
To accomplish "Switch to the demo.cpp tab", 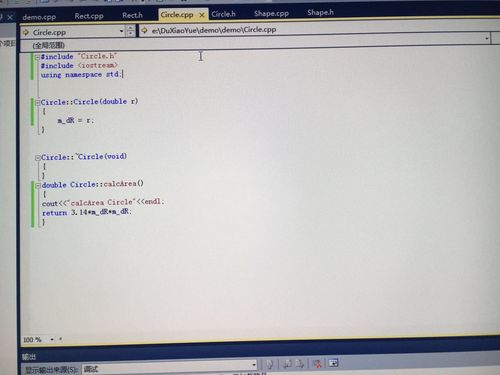I will 39,17.
